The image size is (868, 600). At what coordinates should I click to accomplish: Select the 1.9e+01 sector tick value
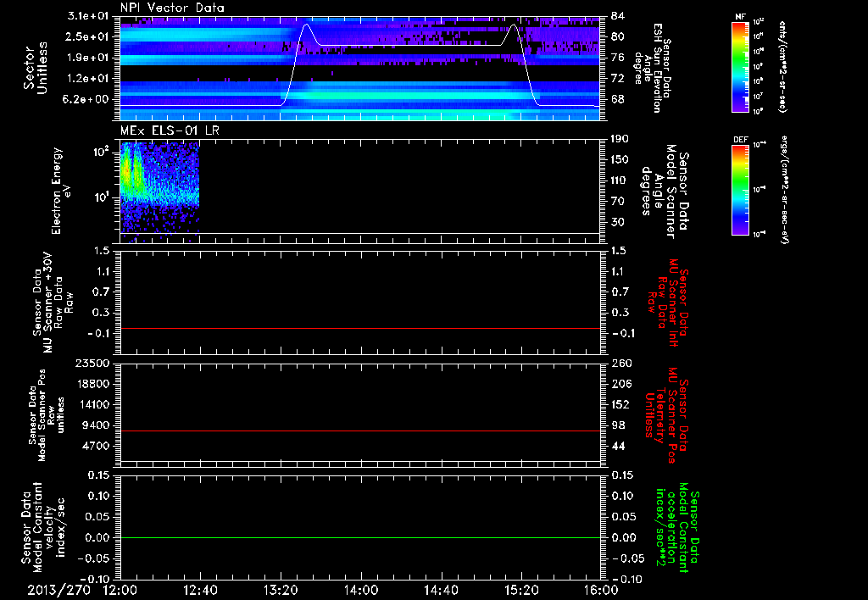[x=86, y=58]
